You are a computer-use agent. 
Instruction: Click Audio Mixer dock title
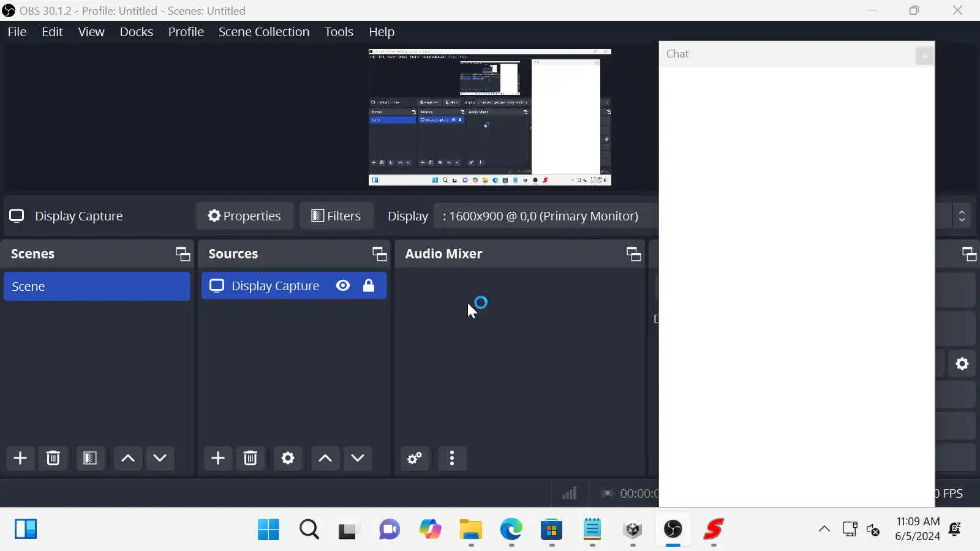click(x=443, y=254)
